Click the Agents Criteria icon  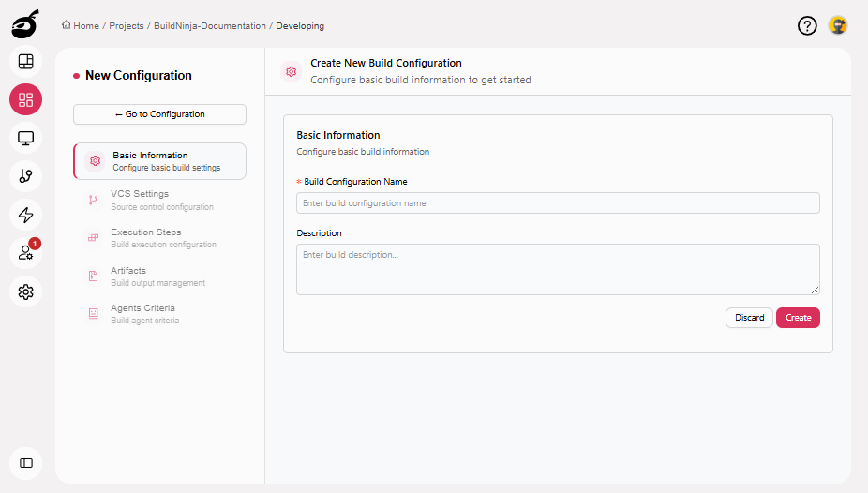point(93,314)
